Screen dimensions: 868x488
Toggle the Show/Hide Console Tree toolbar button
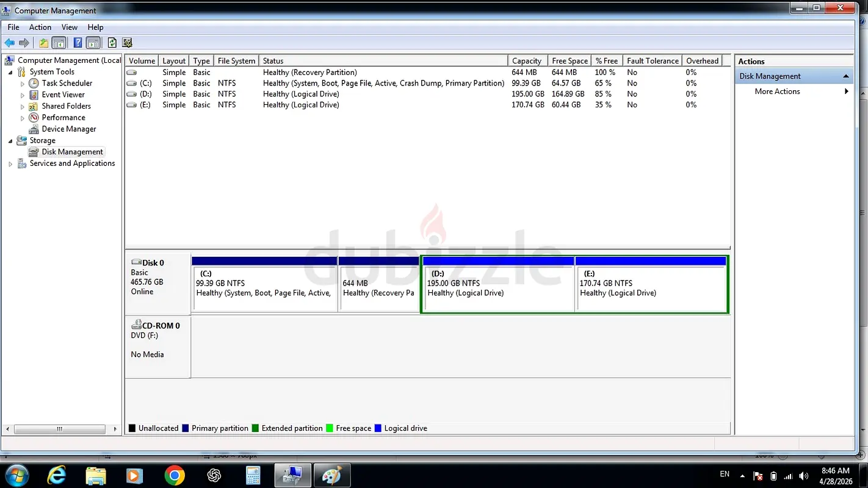pos(59,43)
